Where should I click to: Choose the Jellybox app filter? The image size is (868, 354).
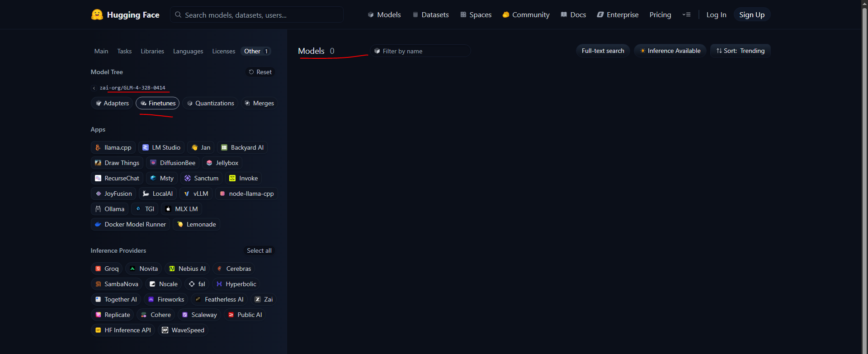222,163
